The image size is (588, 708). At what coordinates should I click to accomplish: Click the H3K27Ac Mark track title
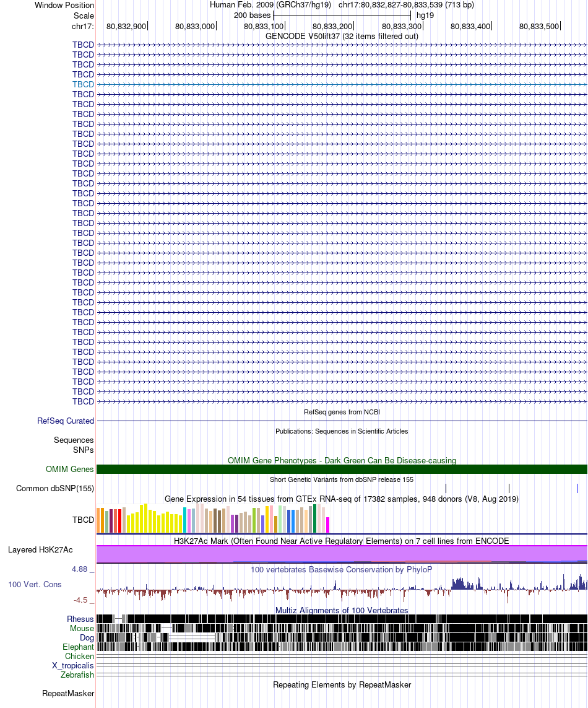pyautogui.click(x=342, y=541)
